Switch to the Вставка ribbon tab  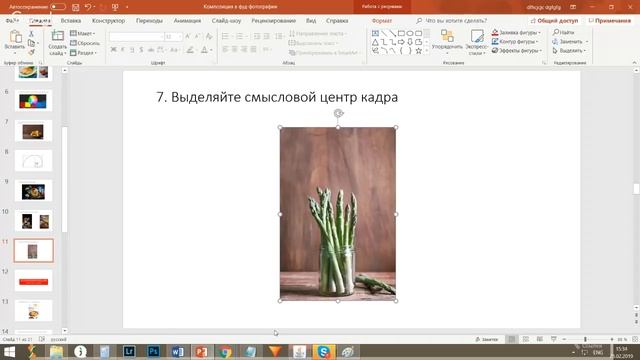71,20
